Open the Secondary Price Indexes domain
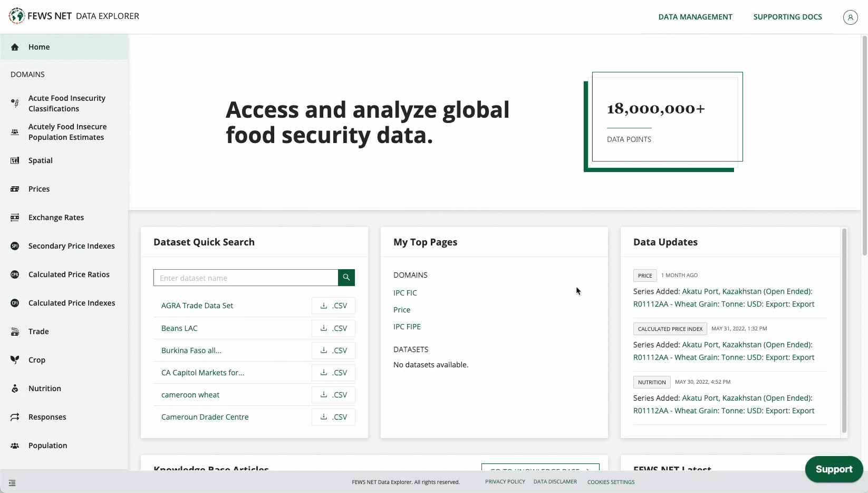 (71, 245)
